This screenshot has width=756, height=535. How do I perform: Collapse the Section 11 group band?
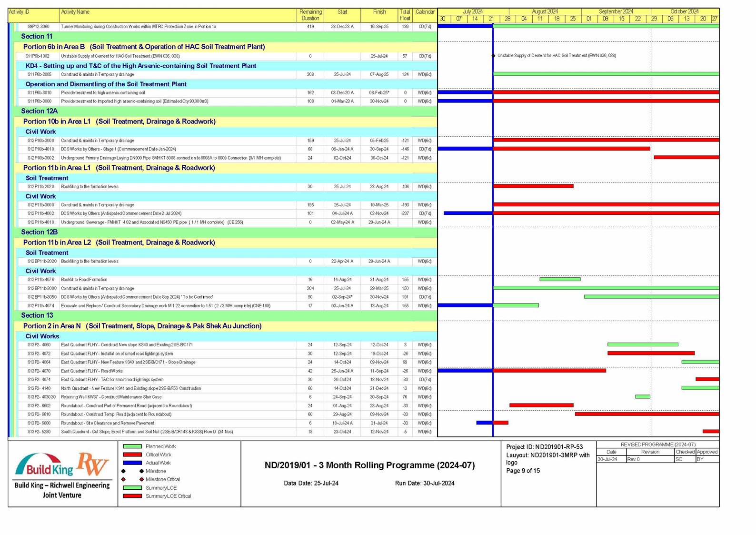coord(37,37)
